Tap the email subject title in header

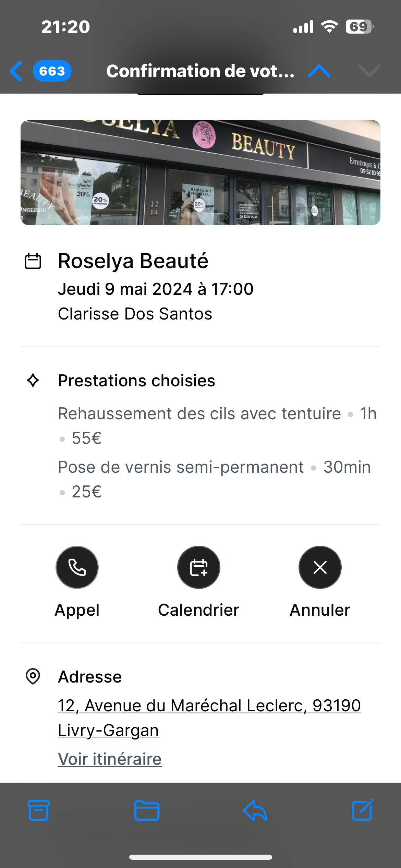click(200, 71)
